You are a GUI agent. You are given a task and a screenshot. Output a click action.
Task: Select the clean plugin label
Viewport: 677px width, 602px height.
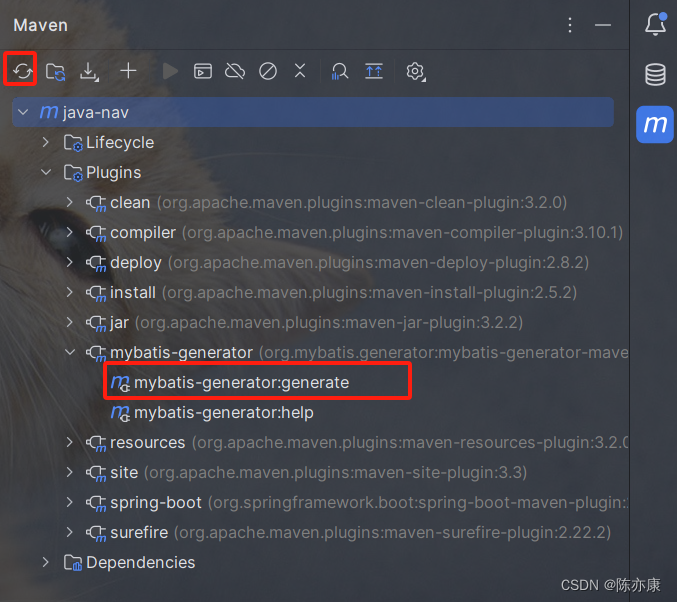[130, 203]
